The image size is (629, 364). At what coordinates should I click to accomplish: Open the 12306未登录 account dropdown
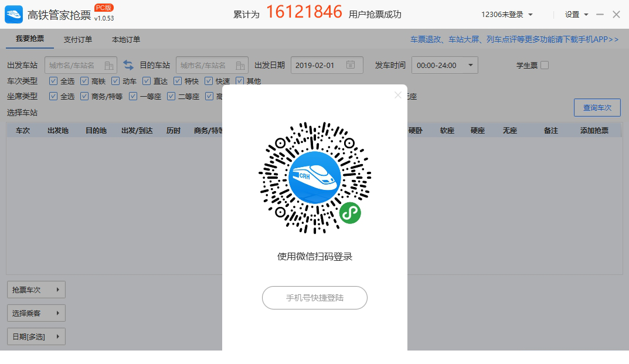coord(507,15)
